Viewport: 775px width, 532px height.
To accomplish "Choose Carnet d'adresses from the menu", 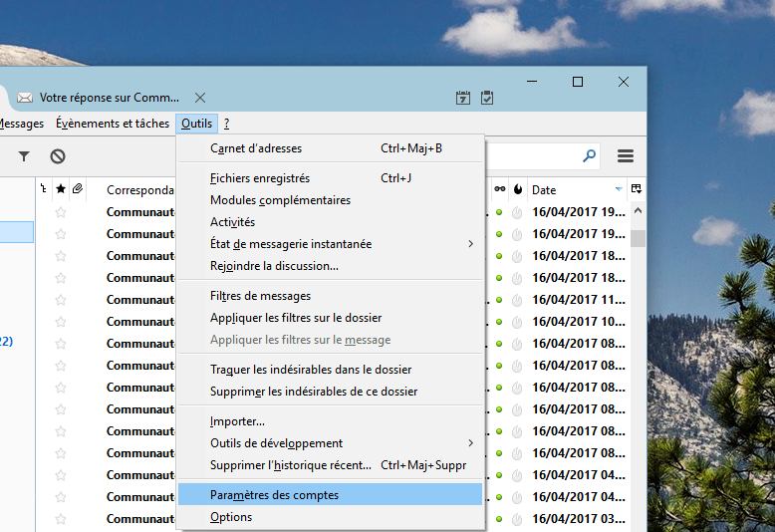I will coord(256,148).
